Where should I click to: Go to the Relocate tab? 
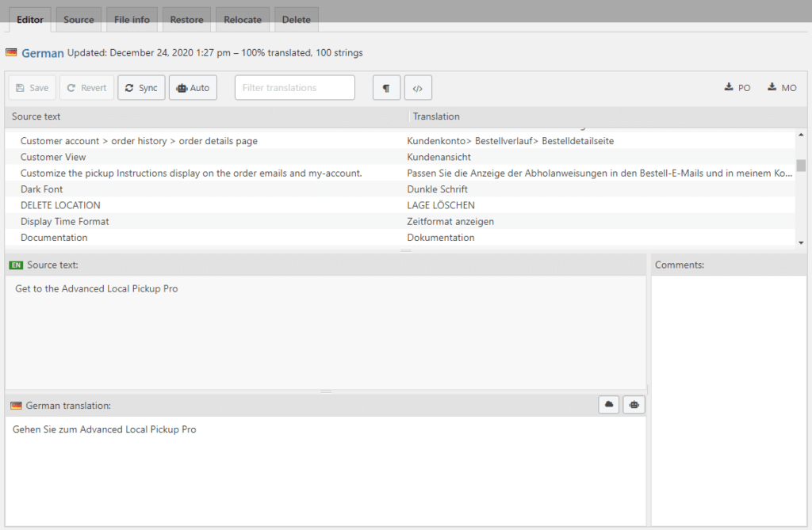click(243, 20)
